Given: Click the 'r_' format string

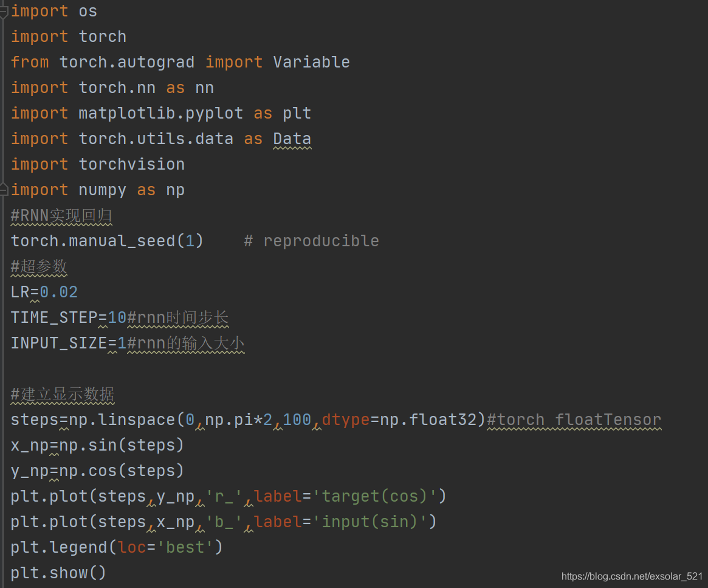Looking at the screenshot, I should coord(224,496).
